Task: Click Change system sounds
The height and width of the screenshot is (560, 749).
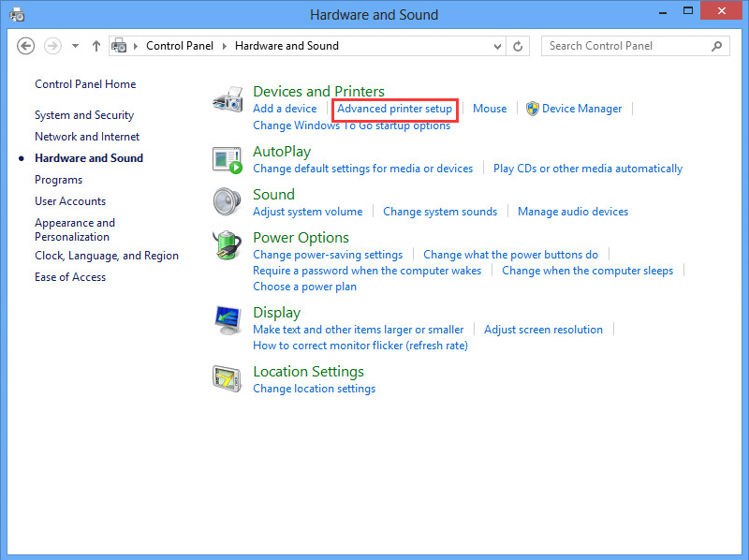Action: click(440, 212)
